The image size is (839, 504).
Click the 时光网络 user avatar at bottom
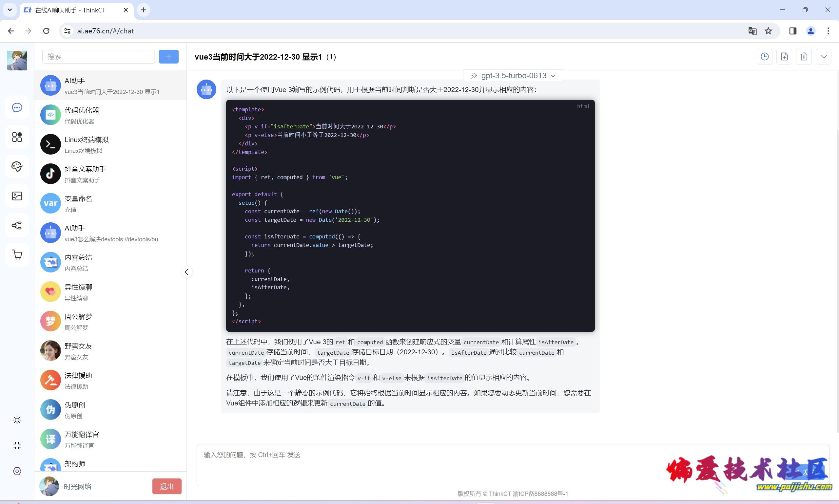click(49, 486)
